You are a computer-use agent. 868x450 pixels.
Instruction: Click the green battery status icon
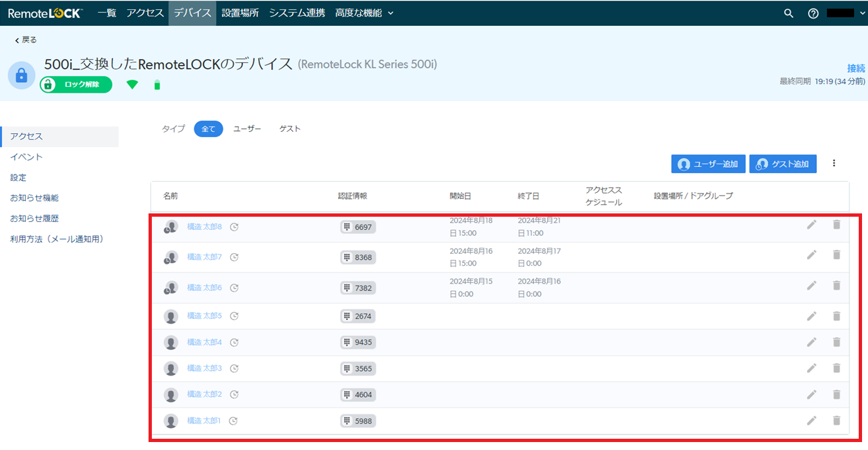pyautogui.click(x=157, y=85)
